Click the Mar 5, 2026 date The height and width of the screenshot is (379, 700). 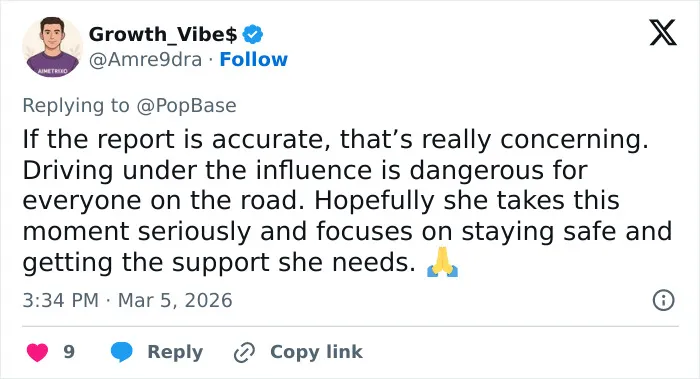click(175, 300)
